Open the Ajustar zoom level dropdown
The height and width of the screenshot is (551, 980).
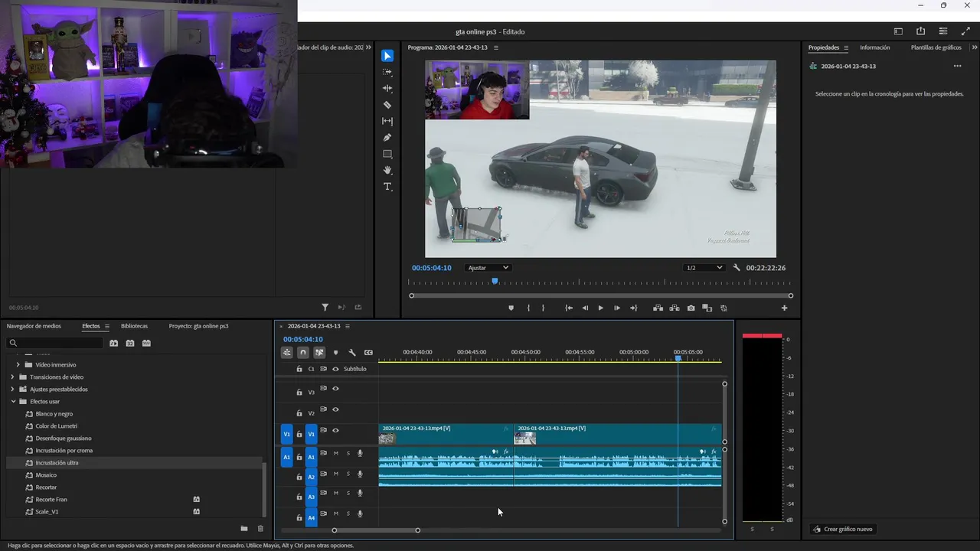(x=488, y=268)
